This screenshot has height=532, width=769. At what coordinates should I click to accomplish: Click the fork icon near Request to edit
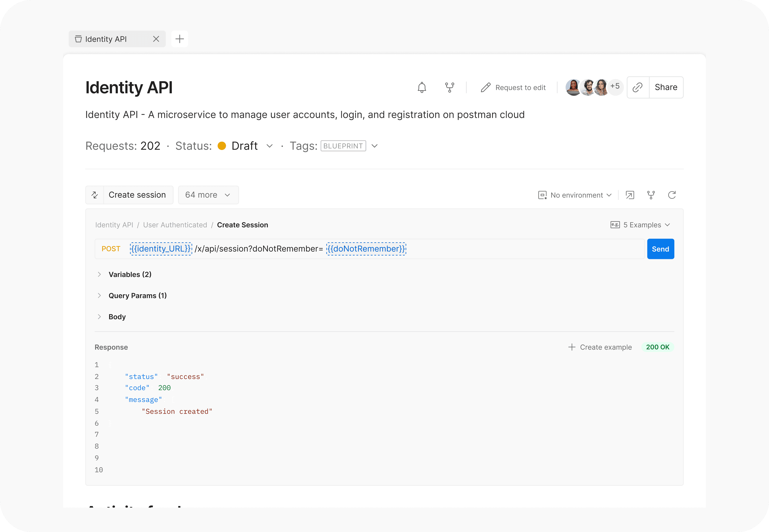450,87
